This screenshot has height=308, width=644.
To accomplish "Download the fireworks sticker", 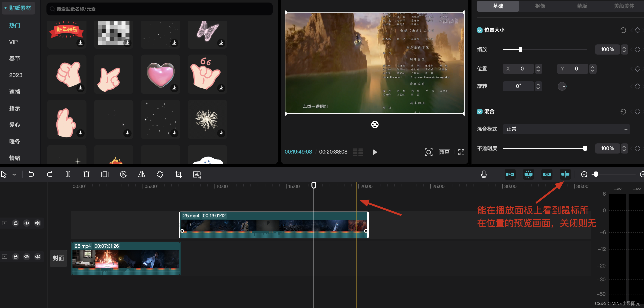I will (x=221, y=133).
